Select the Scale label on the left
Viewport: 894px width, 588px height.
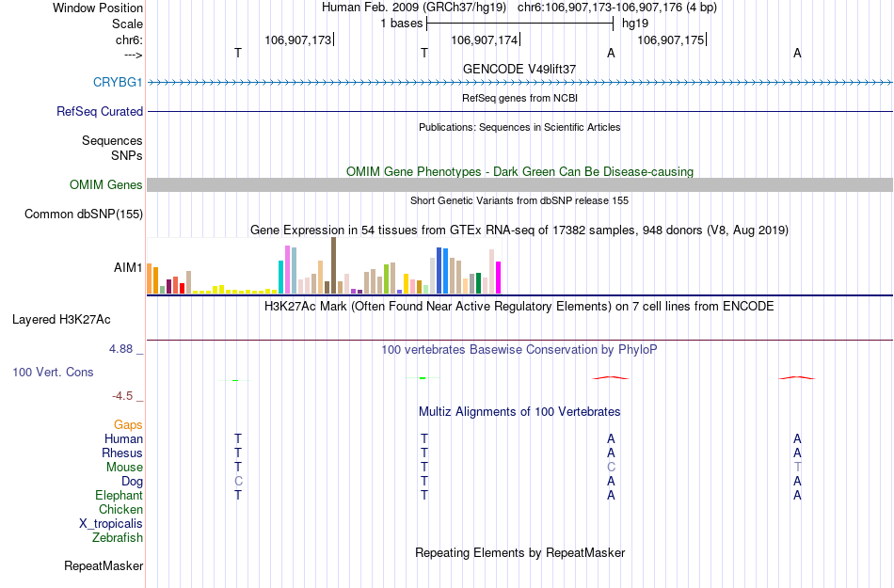tap(127, 24)
